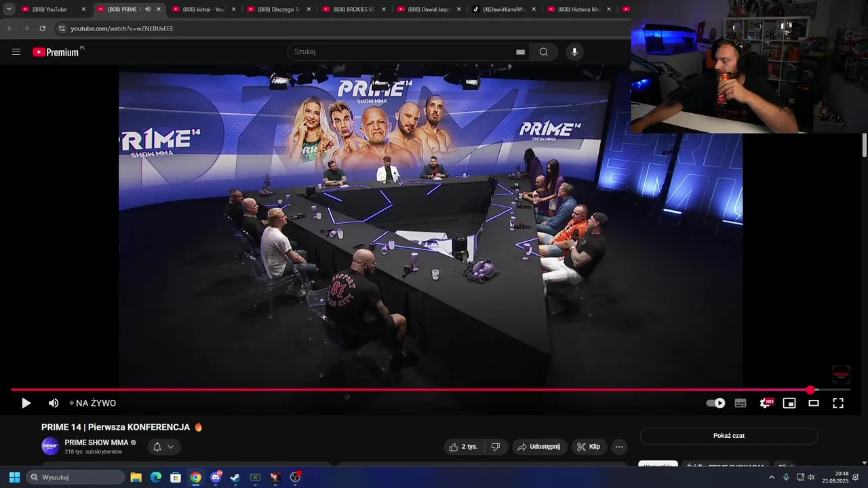
Task: Go back in browser history
Action: tap(10, 28)
